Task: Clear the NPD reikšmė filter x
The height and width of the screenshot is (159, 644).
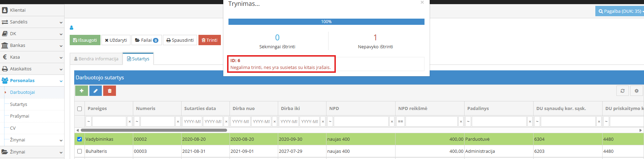Action: 461,121
